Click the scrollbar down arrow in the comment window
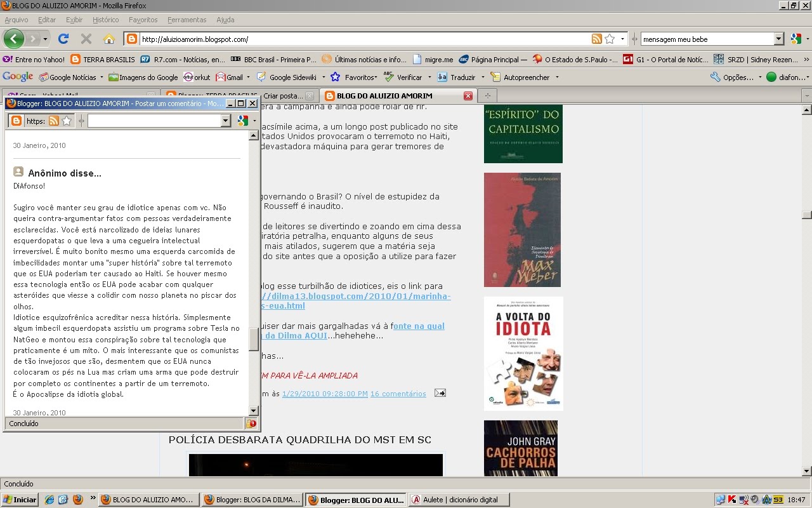This screenshot has height=508, width=812. (252, 410)
